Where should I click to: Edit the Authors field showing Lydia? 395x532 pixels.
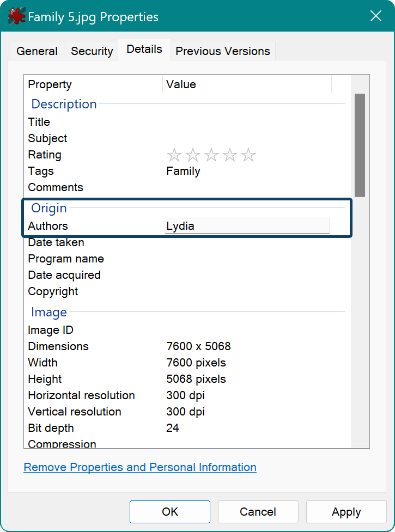click(x=247, y=225)
